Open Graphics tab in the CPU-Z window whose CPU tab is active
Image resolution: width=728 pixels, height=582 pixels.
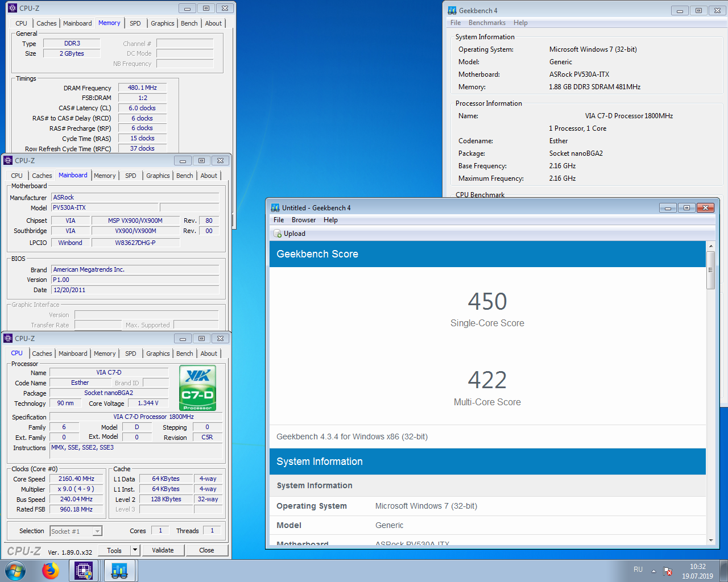pyautogui.click(x=158, y=354)
